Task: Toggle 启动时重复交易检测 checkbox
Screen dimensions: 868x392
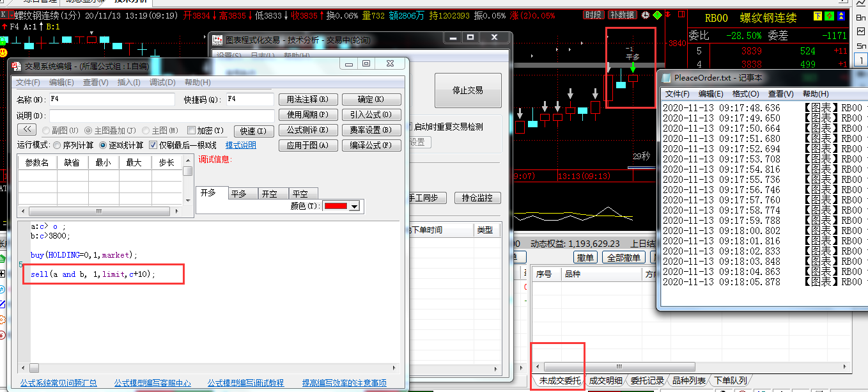Action: click(x=409, y=127)
